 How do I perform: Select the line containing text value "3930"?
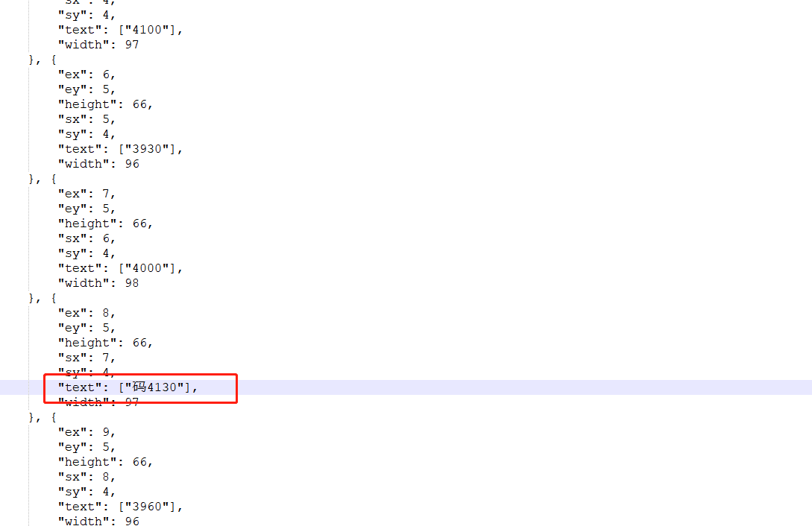click(x=120, y=149)
